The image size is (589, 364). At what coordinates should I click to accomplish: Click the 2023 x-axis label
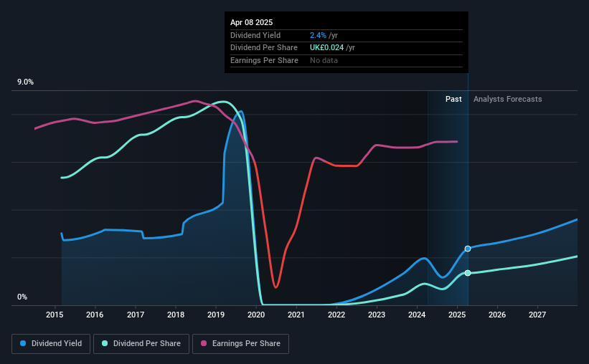(x=377, y=315)
